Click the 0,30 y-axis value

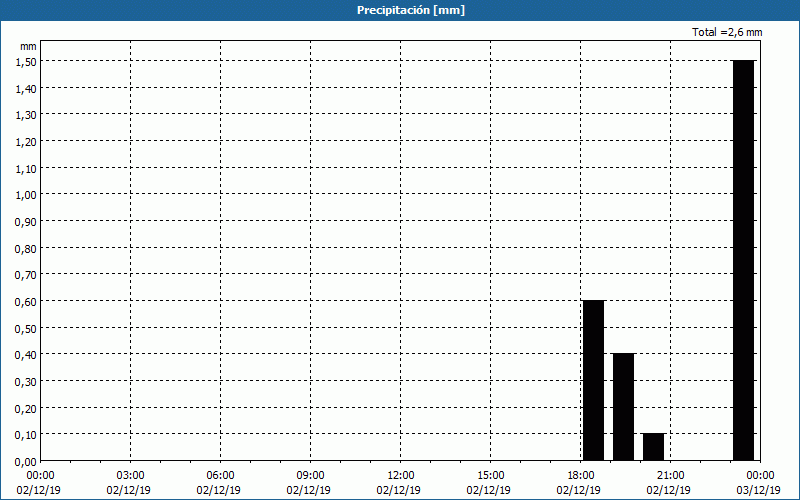point(26,381)
